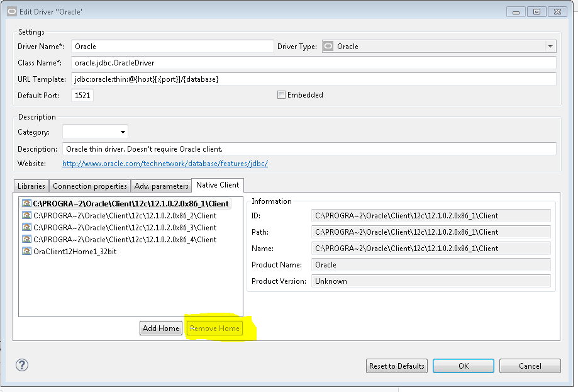The height and width of the screenshot is (392, 578).
Task: Select OraClient12Home1_32bit in the list
Action: point(70,252)
